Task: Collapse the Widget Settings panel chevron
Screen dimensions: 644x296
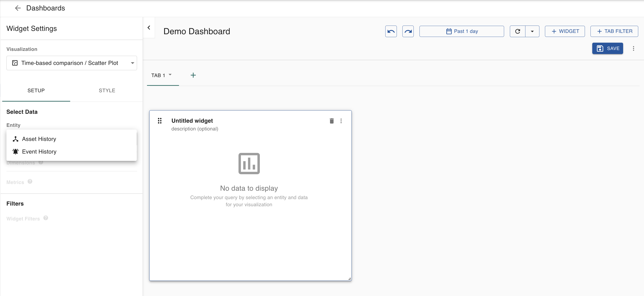Action: (x=149, y=28)
